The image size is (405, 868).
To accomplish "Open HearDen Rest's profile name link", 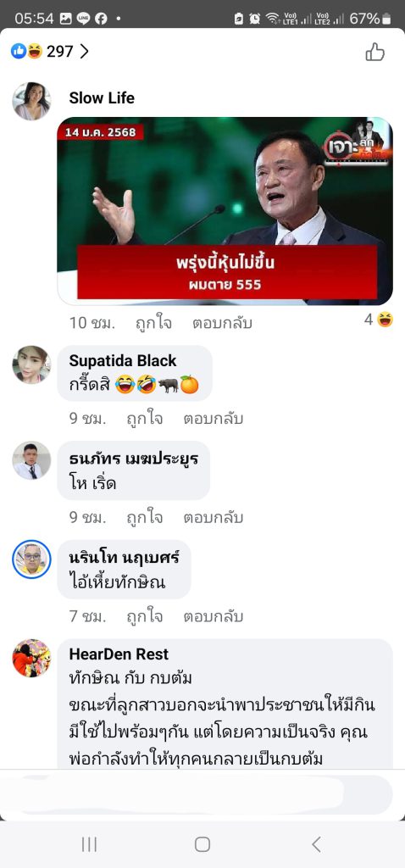I will click(119, 654).
